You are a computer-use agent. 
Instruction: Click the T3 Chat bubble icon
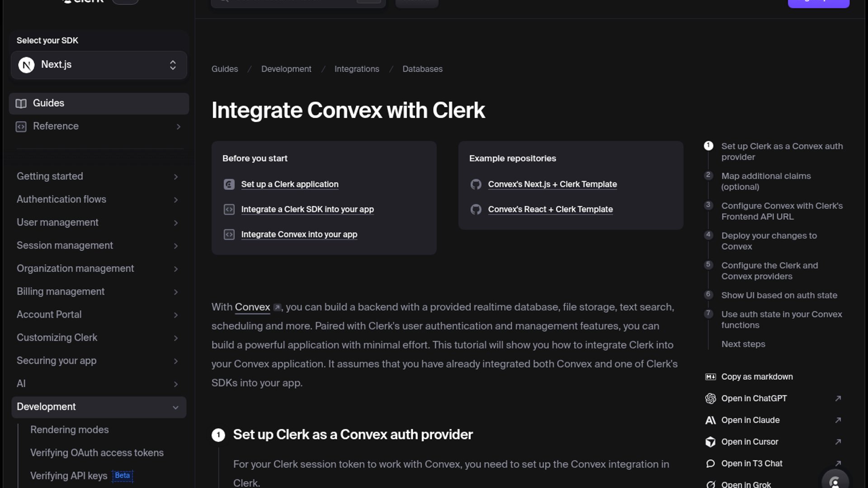pos(710,464)
